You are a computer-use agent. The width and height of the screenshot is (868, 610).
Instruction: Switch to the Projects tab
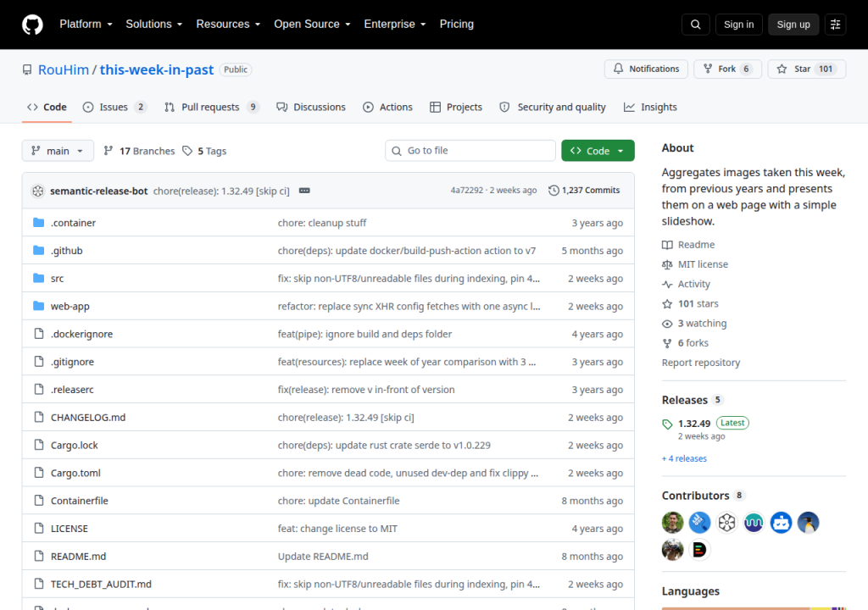(x=456, y=108)
